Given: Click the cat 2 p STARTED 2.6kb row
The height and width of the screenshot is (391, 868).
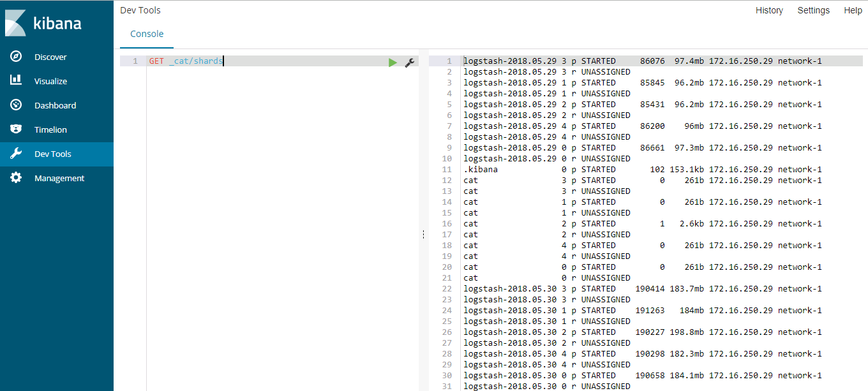Looking at the screenshot, I should coord(643,223).
